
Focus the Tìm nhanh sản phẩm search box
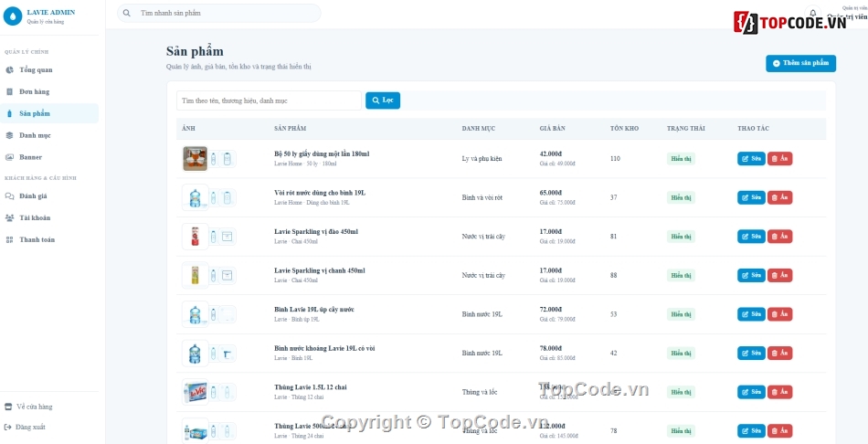coord(219,13)
